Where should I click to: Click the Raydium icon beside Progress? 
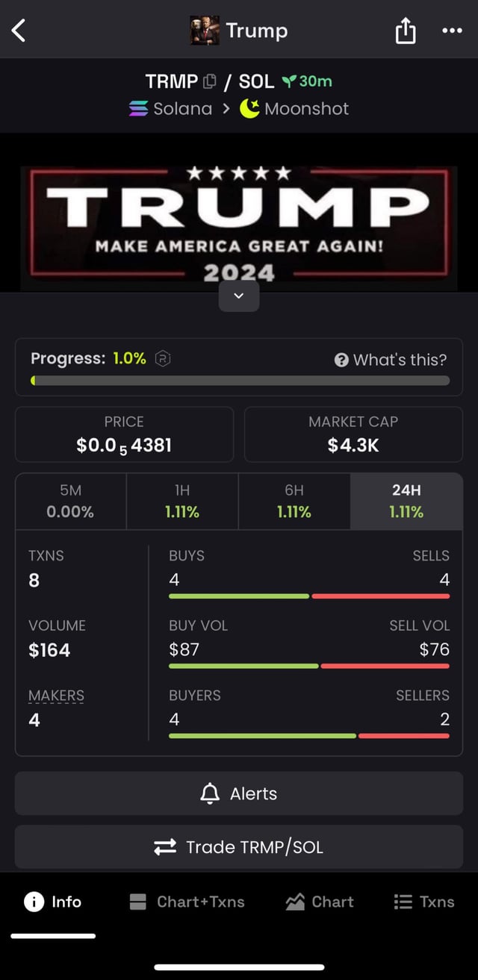(x=163, y=359)
